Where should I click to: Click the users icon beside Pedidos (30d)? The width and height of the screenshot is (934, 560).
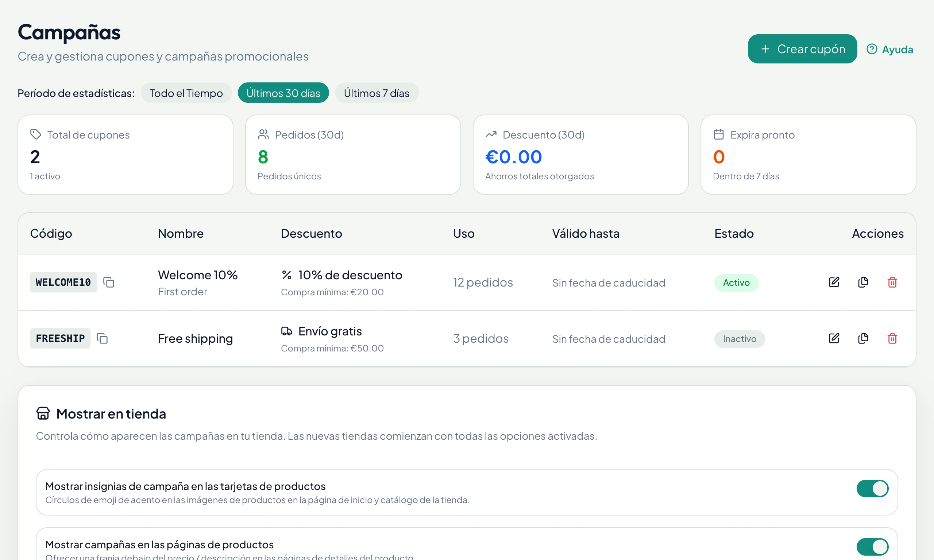(x=263, y=134)
